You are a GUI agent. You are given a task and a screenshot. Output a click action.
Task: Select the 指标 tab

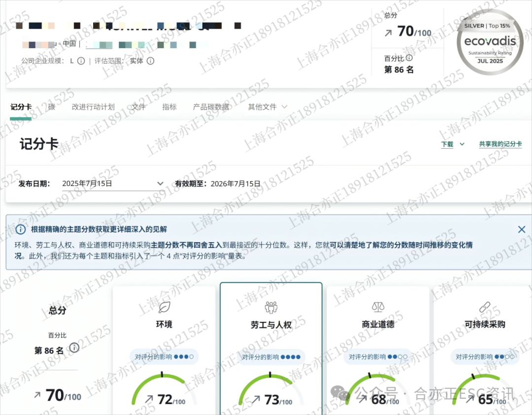pos(169,107)
